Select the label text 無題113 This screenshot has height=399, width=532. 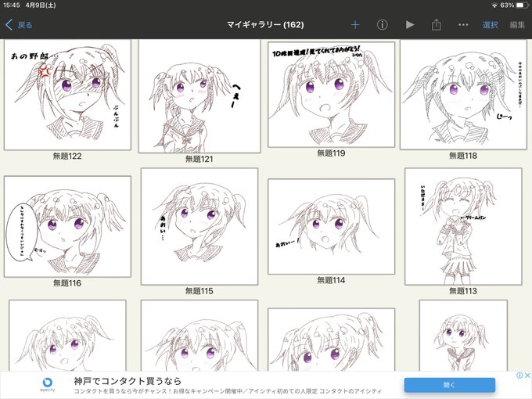tap(463, 291)
